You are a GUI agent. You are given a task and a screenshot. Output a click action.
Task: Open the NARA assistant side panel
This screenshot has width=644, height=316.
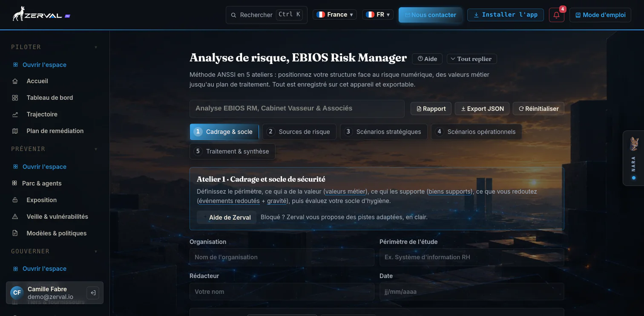tap(633, 158)
